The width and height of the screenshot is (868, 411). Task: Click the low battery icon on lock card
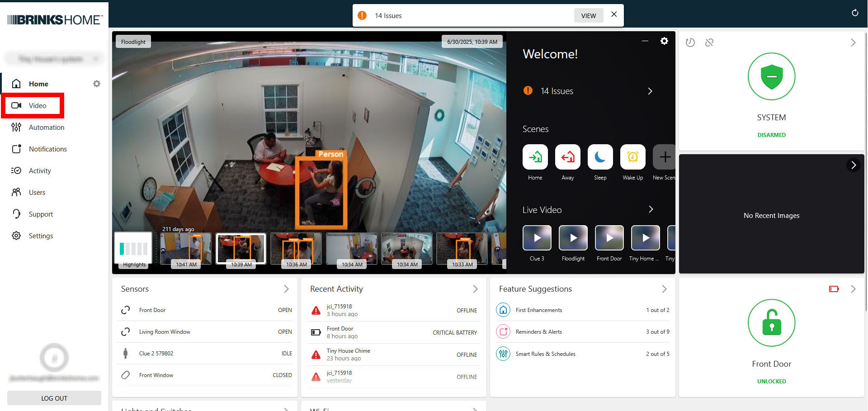click(x=834, y=289)
